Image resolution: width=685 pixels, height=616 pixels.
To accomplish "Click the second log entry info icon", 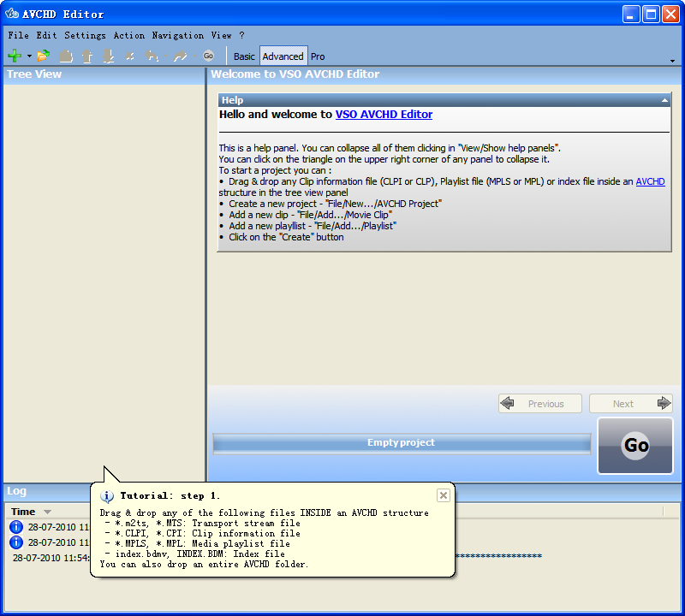I will pyautogui.click(x=16, y=542).
